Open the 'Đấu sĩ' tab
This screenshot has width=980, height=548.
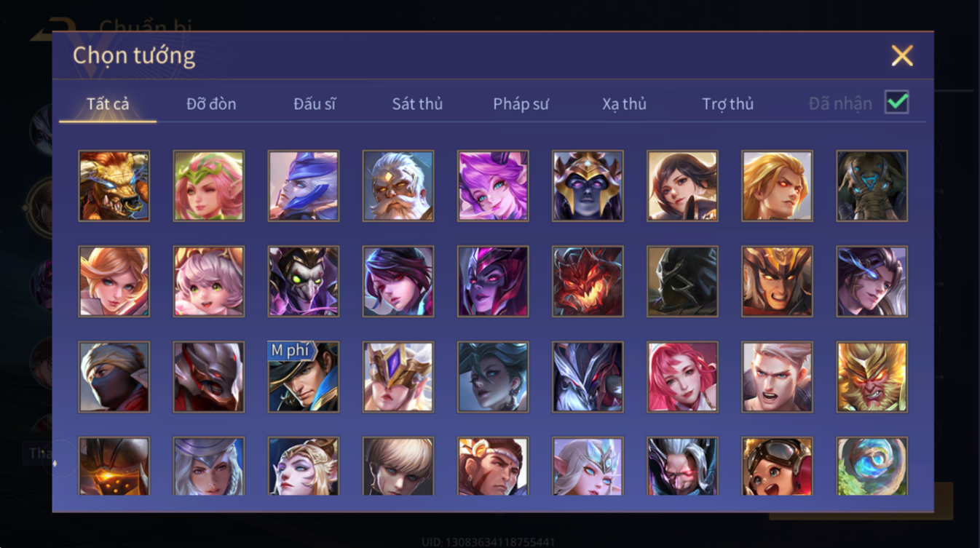(315, 104)
